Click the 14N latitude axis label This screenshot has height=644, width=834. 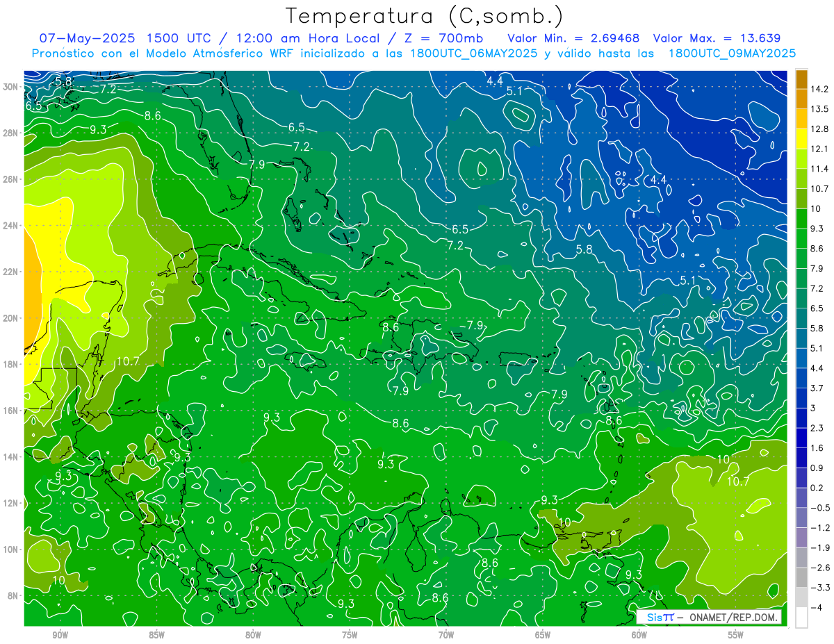click(12, 456)
